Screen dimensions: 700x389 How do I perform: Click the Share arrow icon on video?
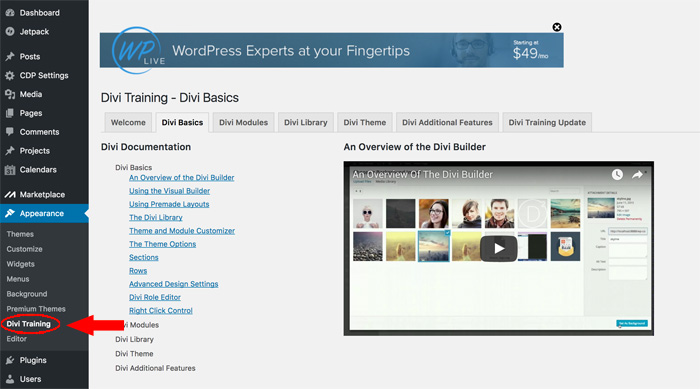[637, 175]
